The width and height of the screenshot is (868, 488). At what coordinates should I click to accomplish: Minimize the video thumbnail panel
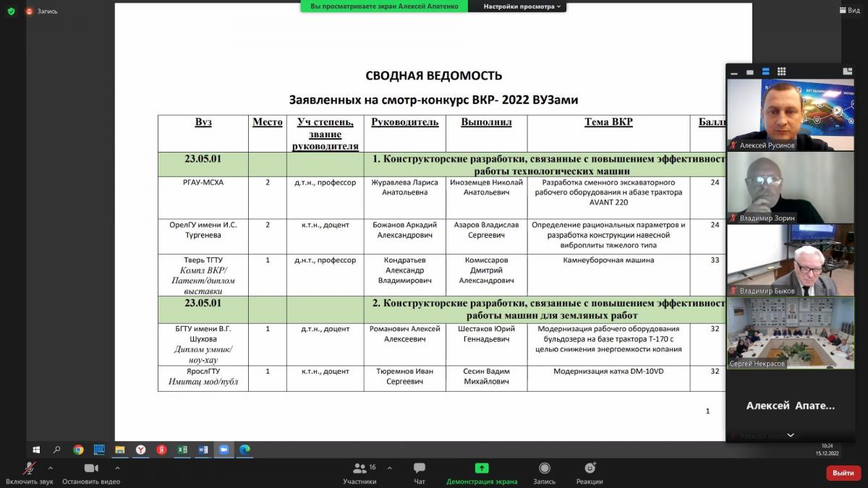pos(734,72)
